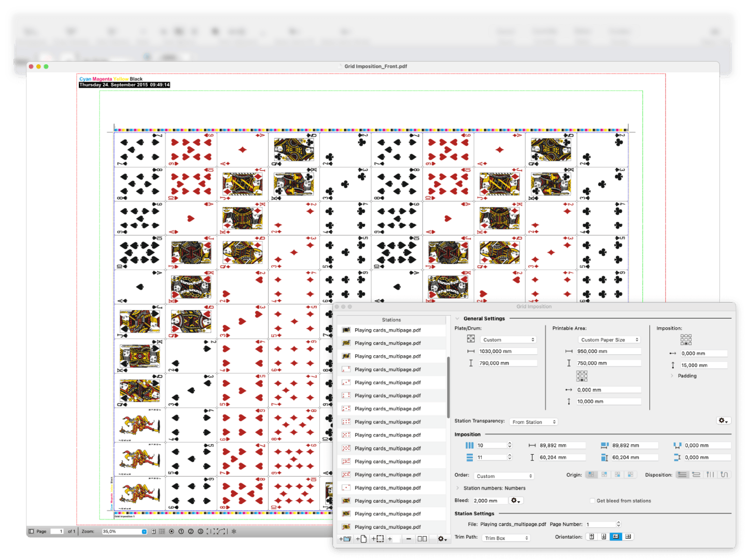
Task: Edit Imposition vertical offset 15,000 mm
Action: pos(703,365)
